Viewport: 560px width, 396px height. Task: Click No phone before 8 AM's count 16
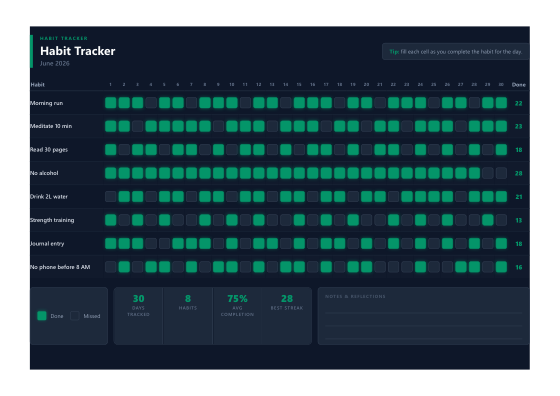[x=519, y=267]
